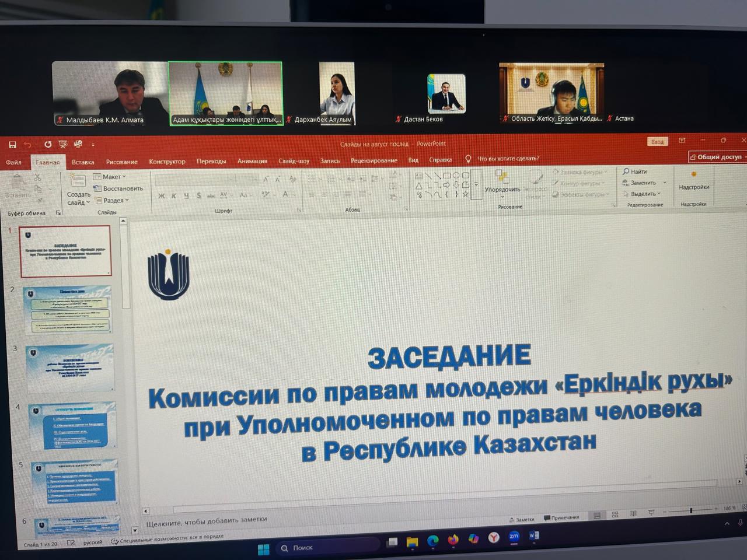Toggle text shadow (S)
Viewport: 747px width, 560px height.
pyautogui.click(x=199, y=195)
